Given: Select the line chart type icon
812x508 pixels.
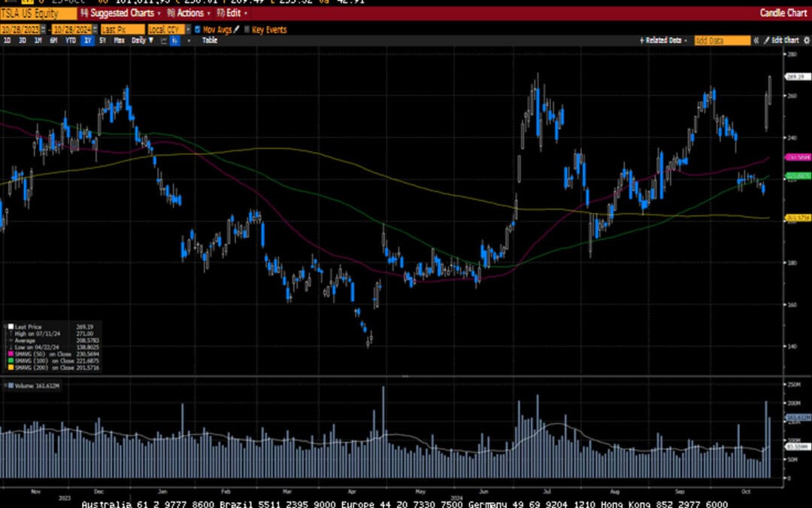Looking at the screenshot, I should click(x=163, y=41).
